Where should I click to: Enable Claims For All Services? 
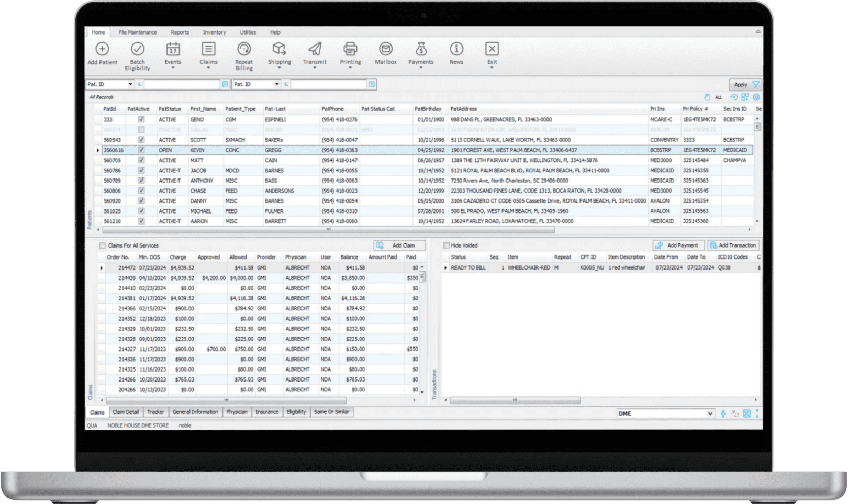(103, 245)
